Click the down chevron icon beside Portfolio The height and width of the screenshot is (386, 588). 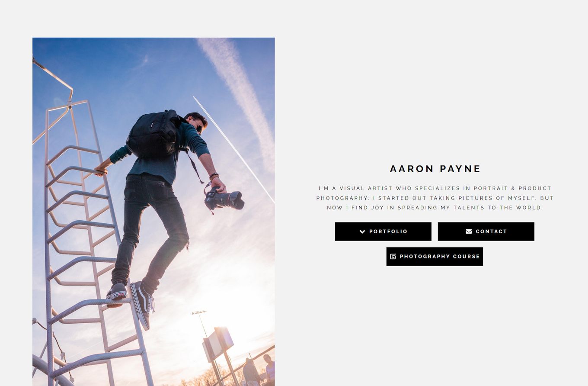362,232
